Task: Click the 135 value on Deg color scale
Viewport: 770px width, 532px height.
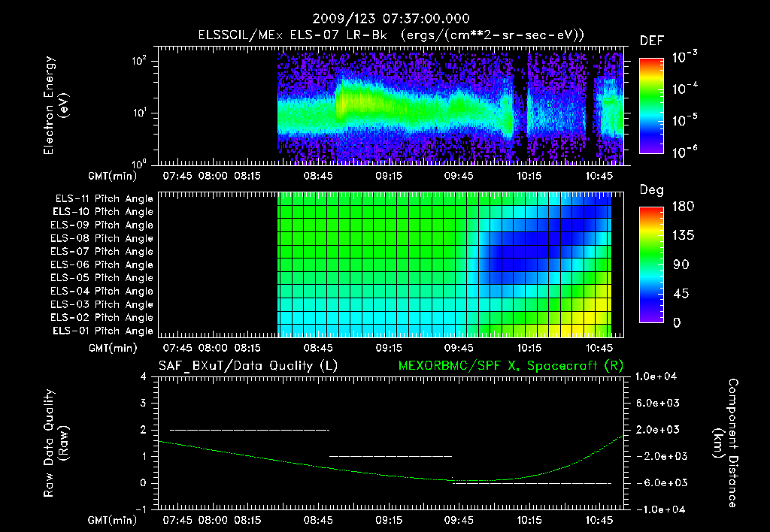Action: [683, 235]
